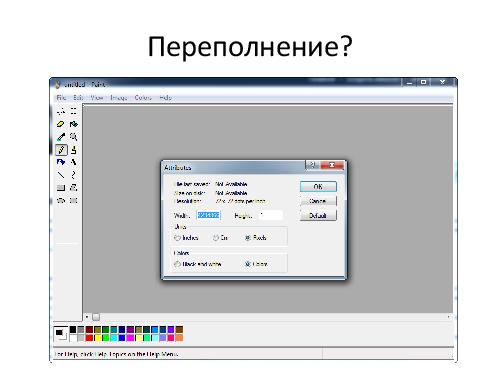
Task: Click the Attributes dialog help question mark
Action: 313,165
